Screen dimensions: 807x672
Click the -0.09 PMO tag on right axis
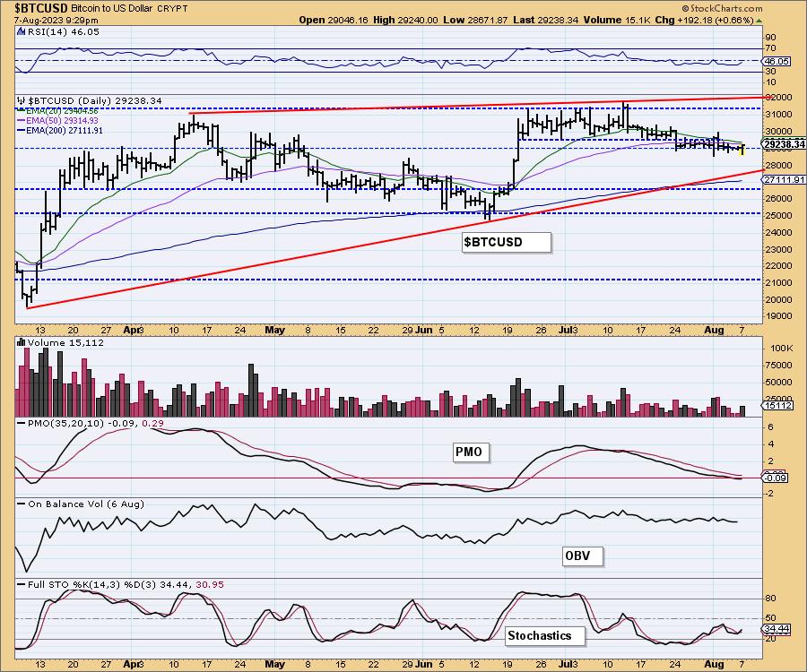775,478
